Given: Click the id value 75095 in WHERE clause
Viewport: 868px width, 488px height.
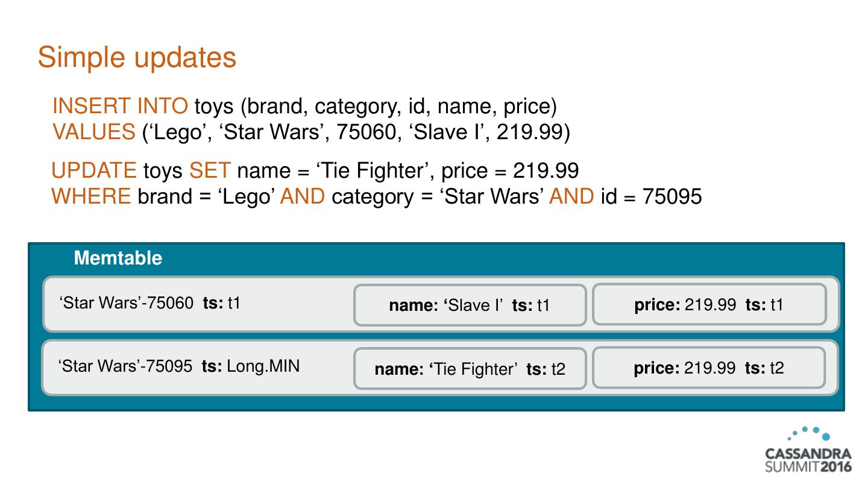Looking at the screenshot, I should pyautogui.click(x=672, y=196).
